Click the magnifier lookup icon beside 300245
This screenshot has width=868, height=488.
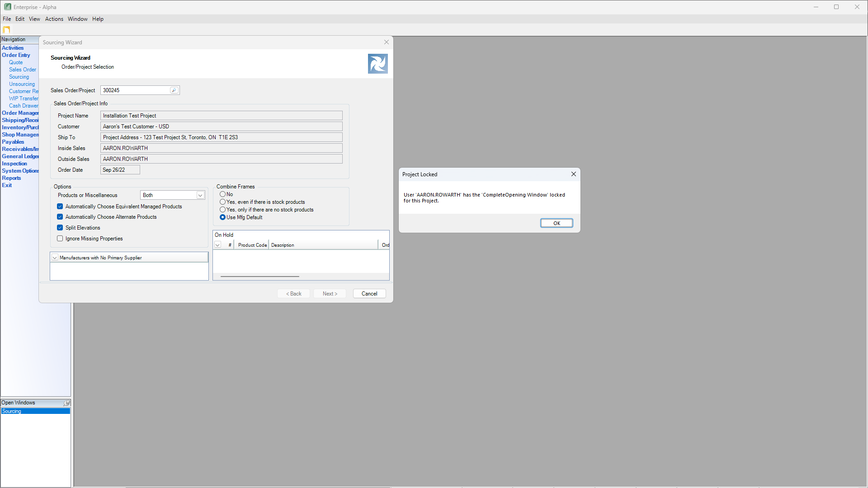174,90
